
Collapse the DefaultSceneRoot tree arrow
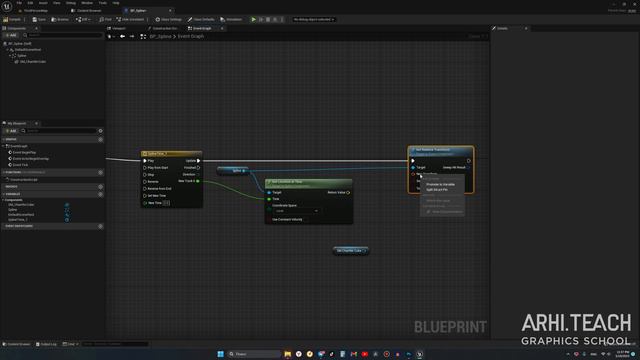pyautogui.click(x=7, y=49)
